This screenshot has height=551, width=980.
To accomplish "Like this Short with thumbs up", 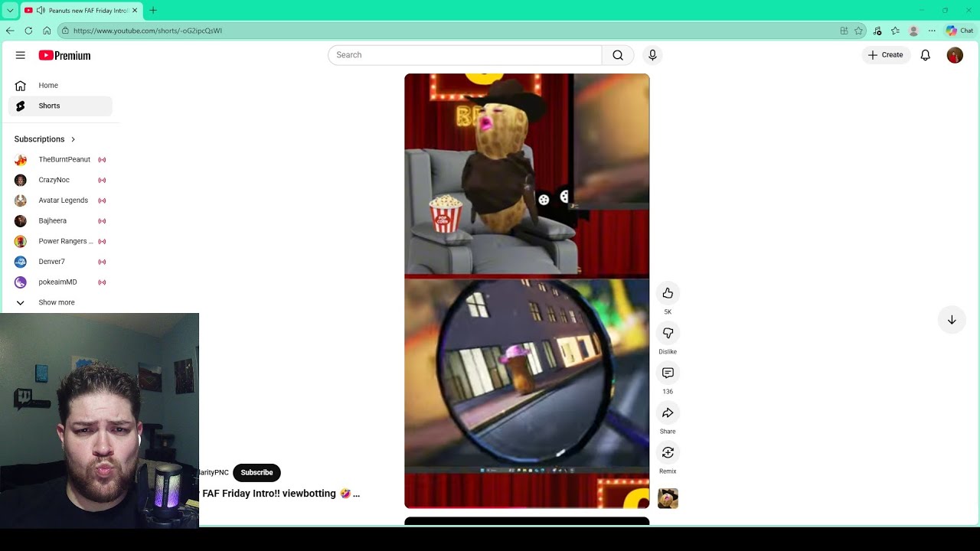I will pyautogui.click(x=668, y=293).
